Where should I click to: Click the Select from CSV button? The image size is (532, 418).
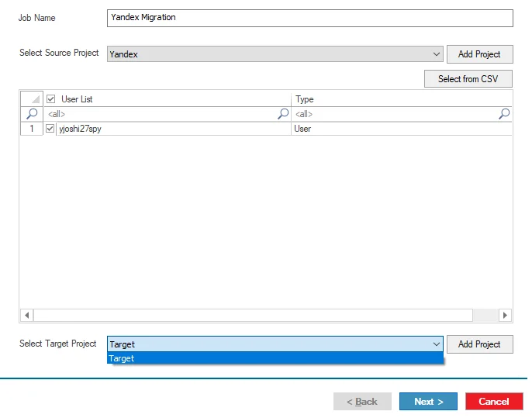tap(468, 79)
